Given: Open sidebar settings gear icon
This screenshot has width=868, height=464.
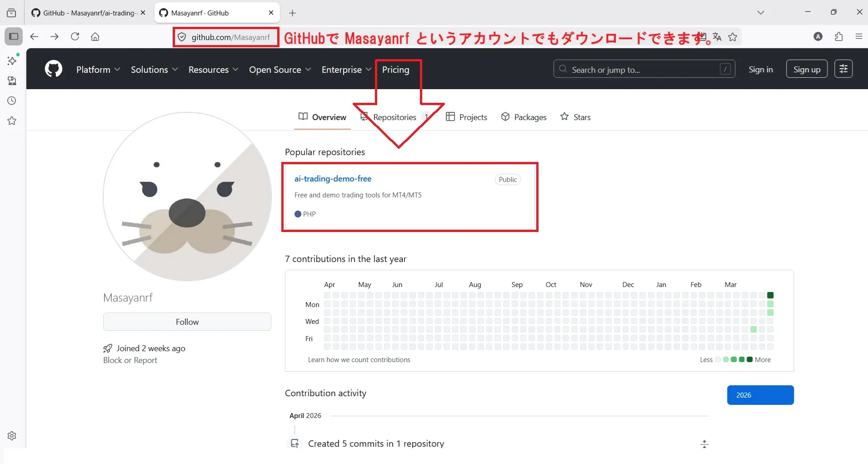Looking at the screenshot, I should pyautogui.click(x=12, y=436).
